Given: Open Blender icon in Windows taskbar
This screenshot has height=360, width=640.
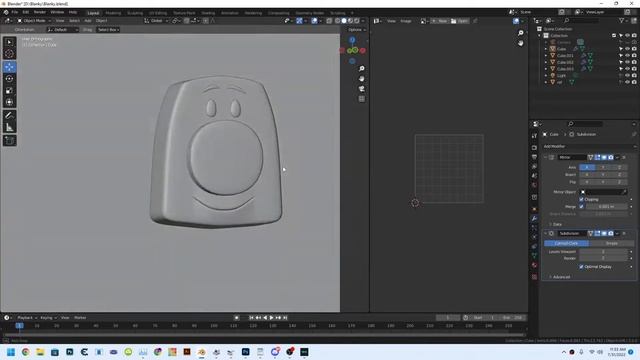Looking at the screenshot, I should point(202,352).
